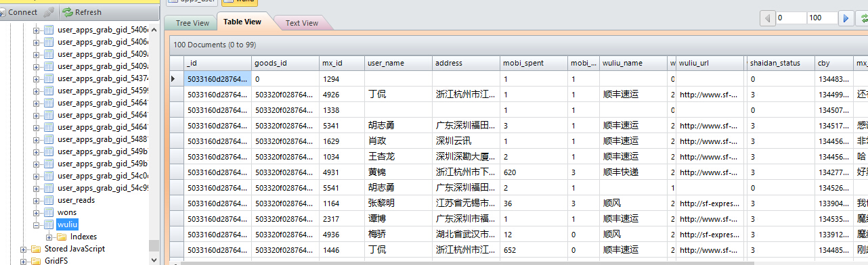The height and width of the screenshot is (265, 868).
Task: Expand the Stored JavaScript node
Action: pyautogui.click(x=24, y=249)
